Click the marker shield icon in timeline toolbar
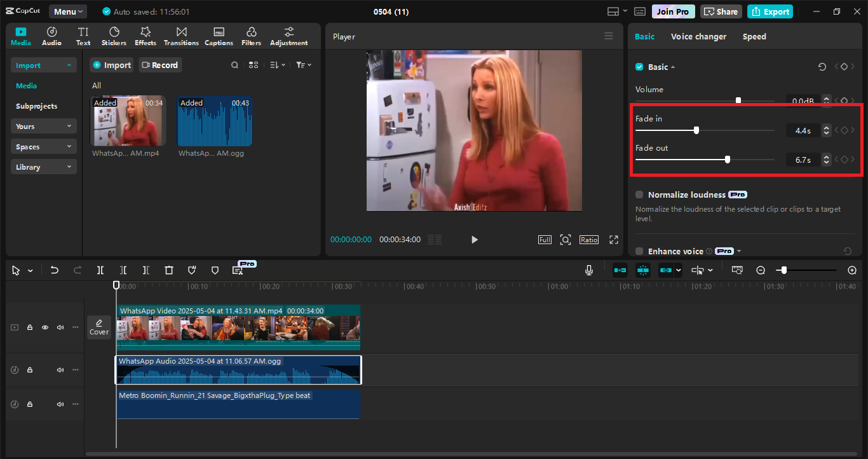 coord(215,270)
